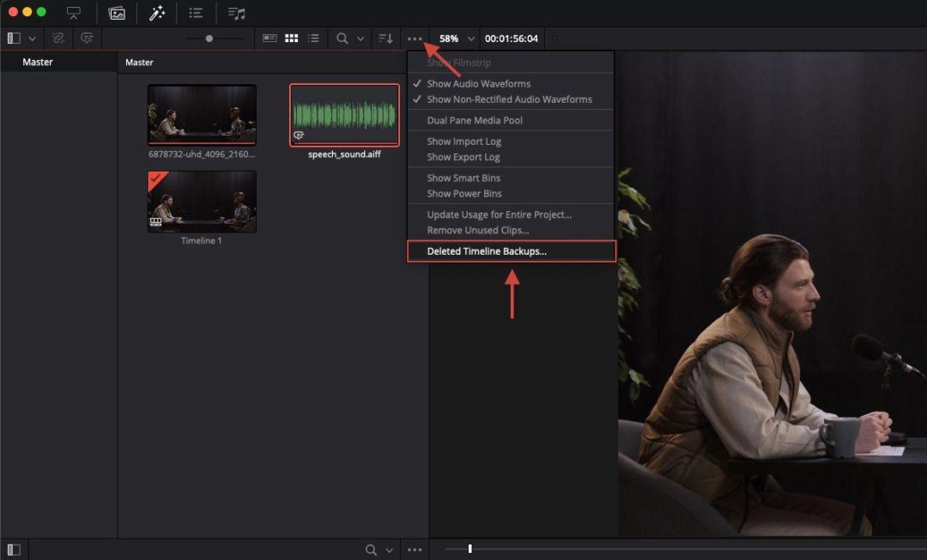Expand the bin sidebar chevron
This screenshot has width=927, height=560.
33,38
